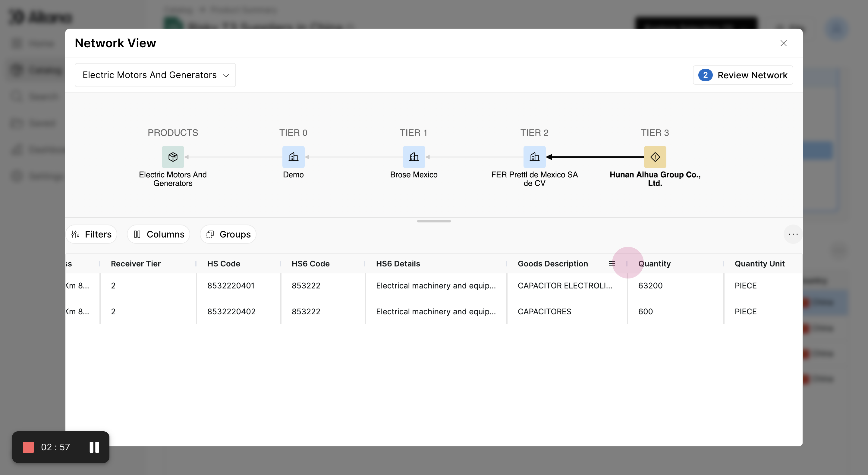Sort by the Quantity column header

654,263
